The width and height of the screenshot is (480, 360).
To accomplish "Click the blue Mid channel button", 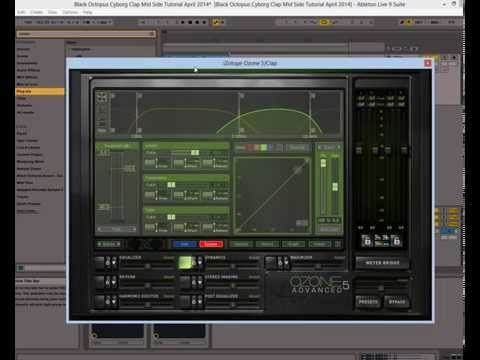I will pyautogui.click(x=184, y=244).
